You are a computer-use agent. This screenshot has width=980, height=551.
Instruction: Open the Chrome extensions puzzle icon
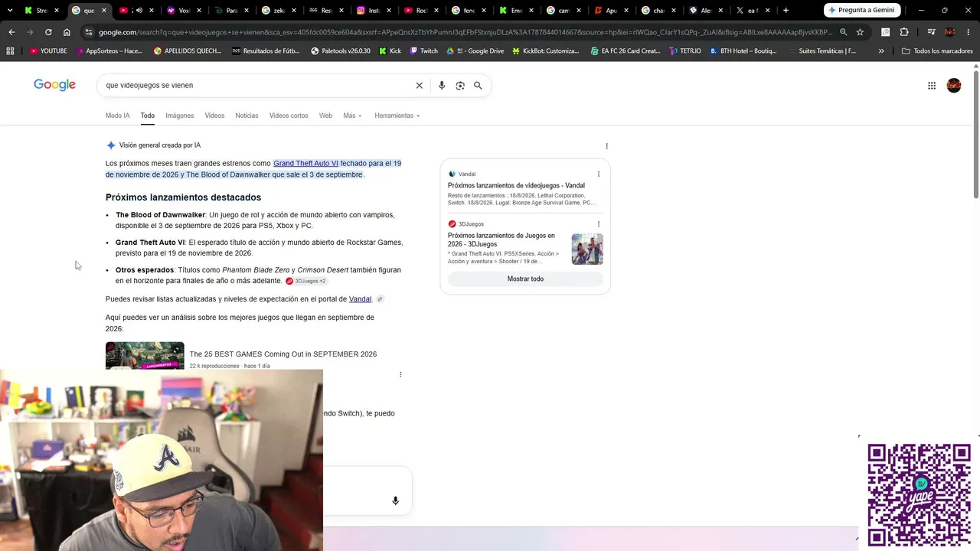pos(904,32)
